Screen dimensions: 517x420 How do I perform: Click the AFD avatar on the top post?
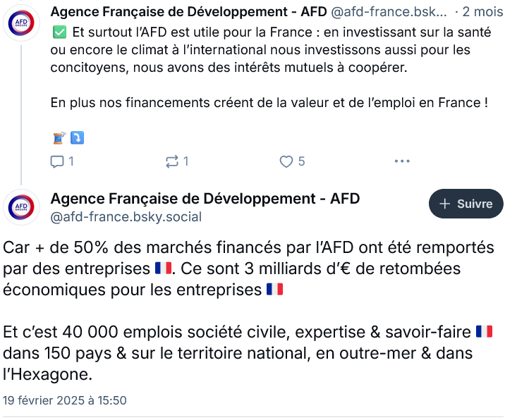click(21, 25)
